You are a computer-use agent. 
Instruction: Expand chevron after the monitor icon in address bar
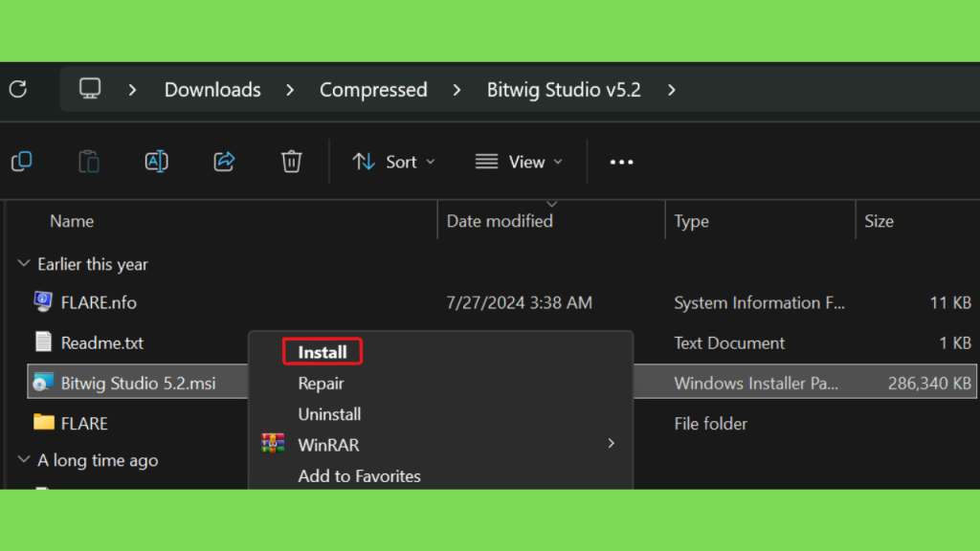[132, 90]
